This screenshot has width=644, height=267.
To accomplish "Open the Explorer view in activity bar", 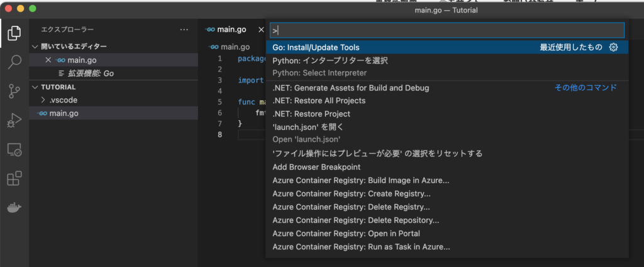I will pos(14,33).
